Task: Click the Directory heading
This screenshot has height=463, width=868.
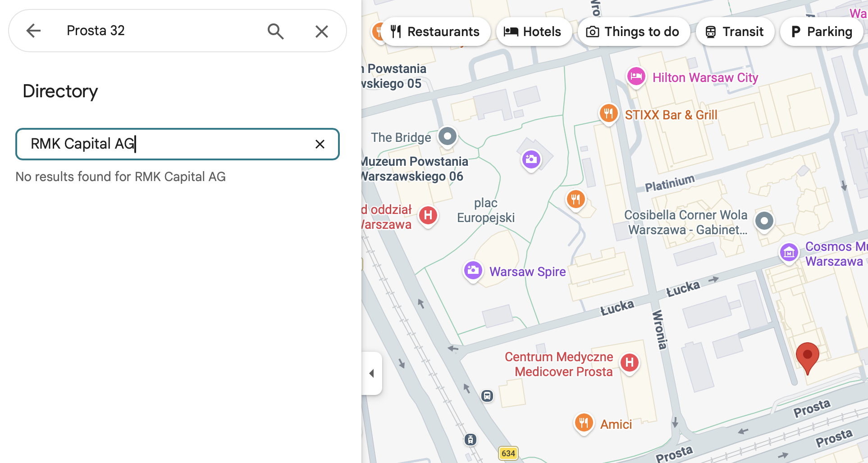Action: tap(60, 91)
